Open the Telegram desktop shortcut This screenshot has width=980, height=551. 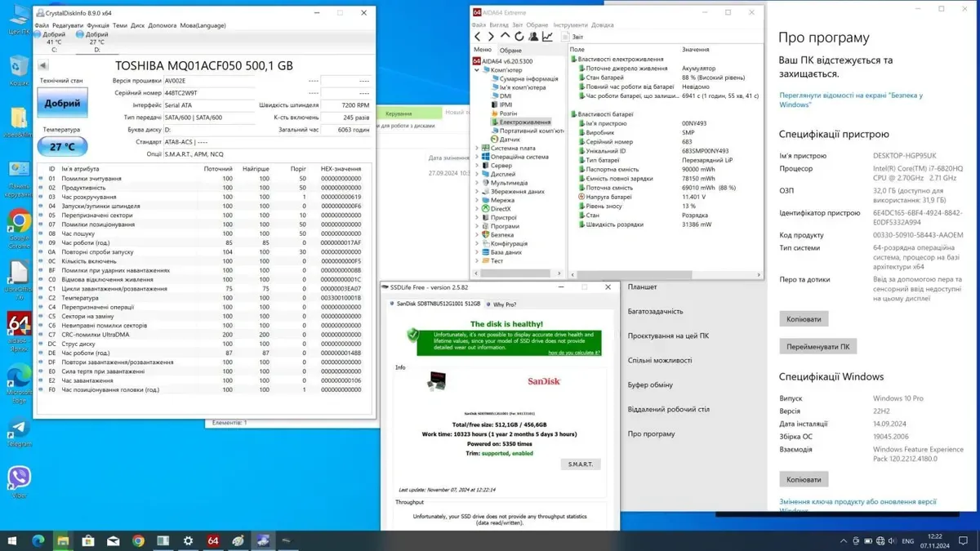pyautogui.click(x=19, y=429)
